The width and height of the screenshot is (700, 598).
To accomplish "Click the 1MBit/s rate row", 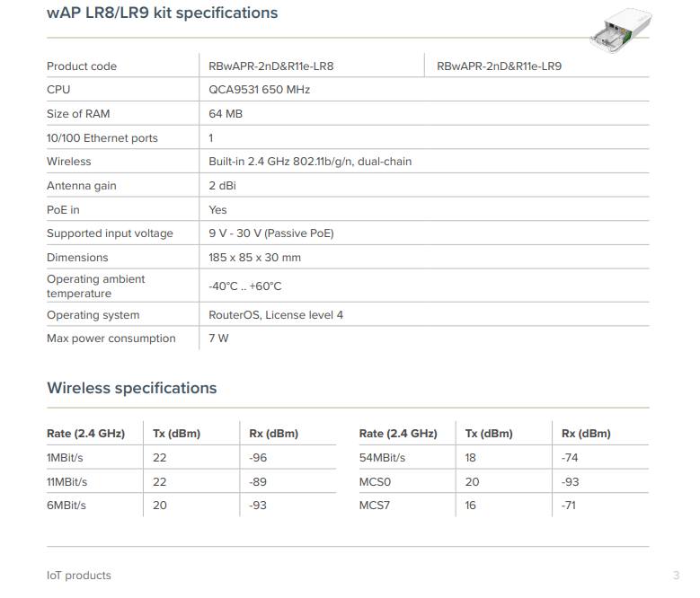I will click(66, 458).
